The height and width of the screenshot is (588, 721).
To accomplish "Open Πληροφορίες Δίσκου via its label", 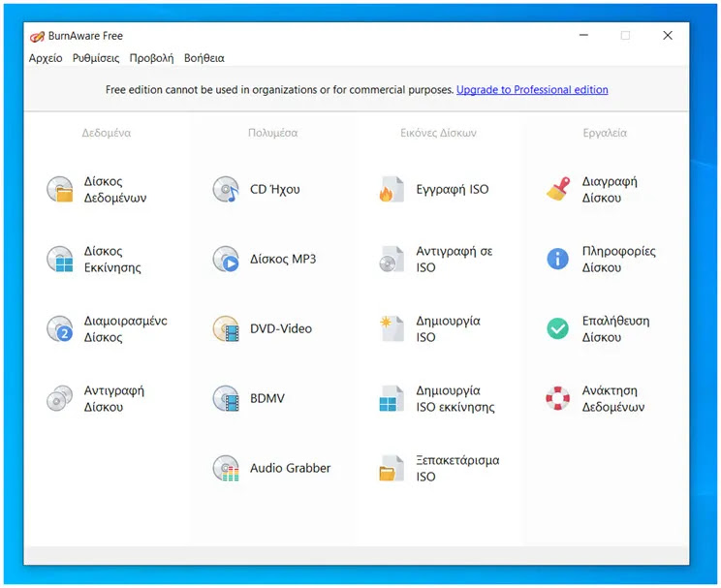I will pos(618,260).
